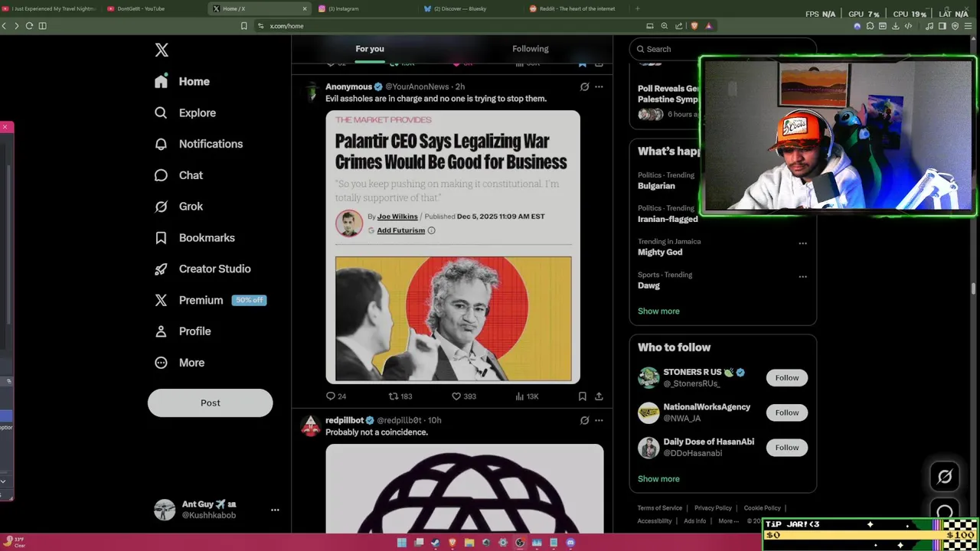Open floating Grok button

[945, 477]
